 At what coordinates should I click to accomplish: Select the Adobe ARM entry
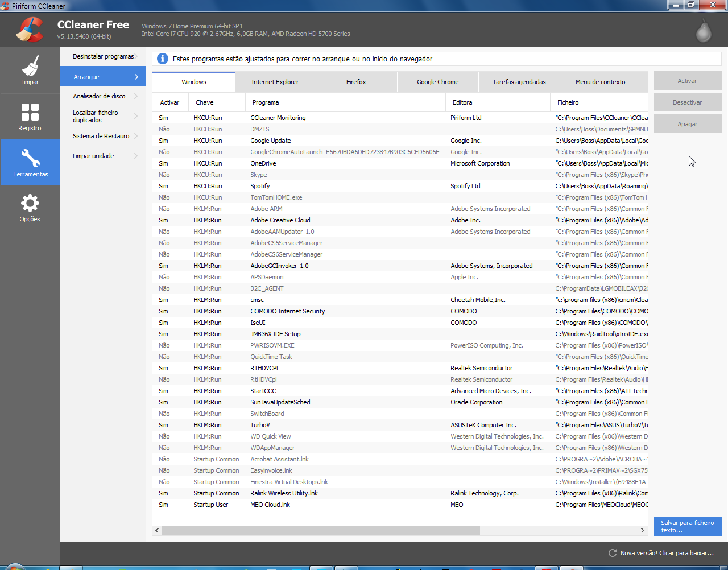tap(400, 209)
